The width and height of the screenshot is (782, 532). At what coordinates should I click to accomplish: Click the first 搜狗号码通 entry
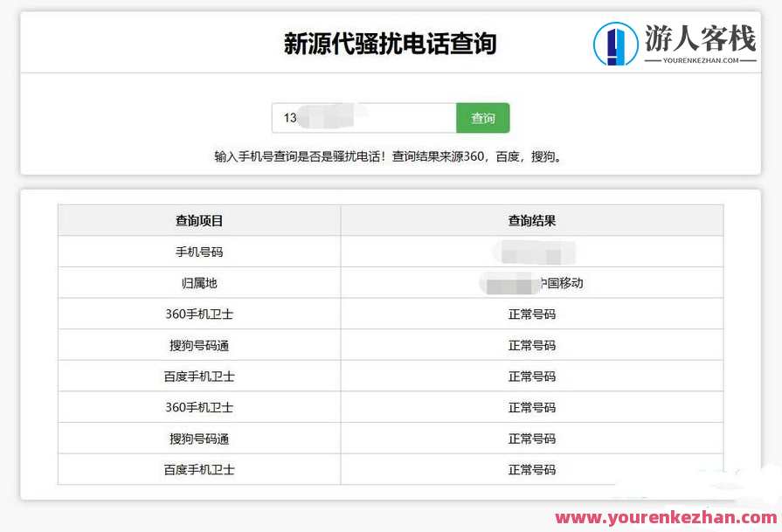point(198,344)
